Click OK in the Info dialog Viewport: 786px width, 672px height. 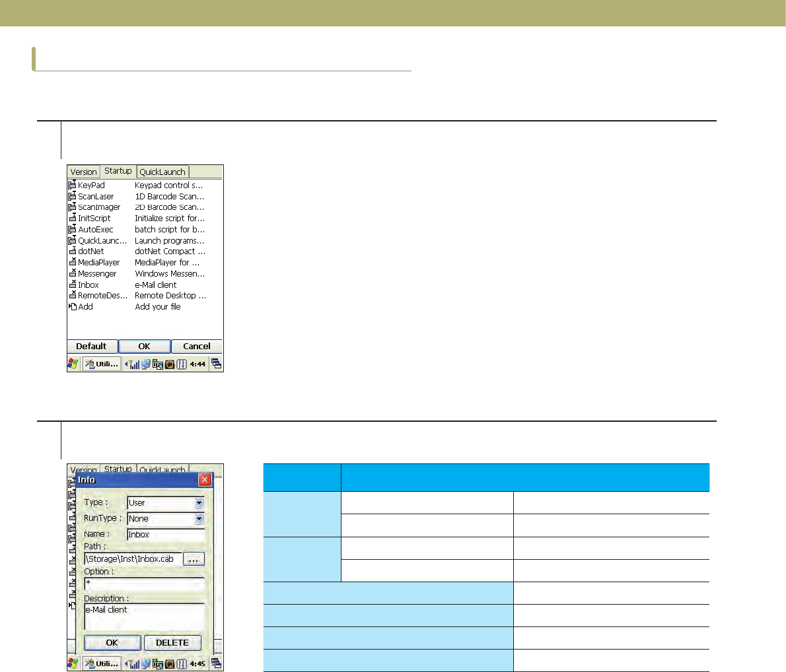coord(112,642)
